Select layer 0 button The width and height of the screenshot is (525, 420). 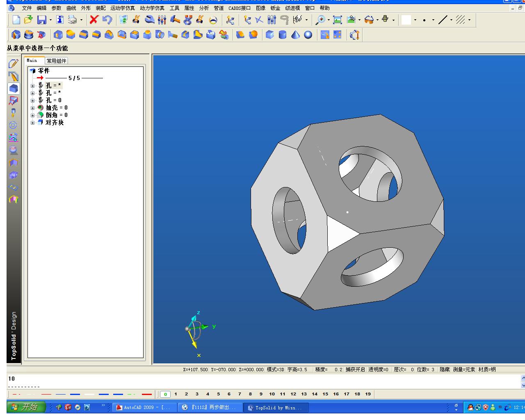pos(165,394)
